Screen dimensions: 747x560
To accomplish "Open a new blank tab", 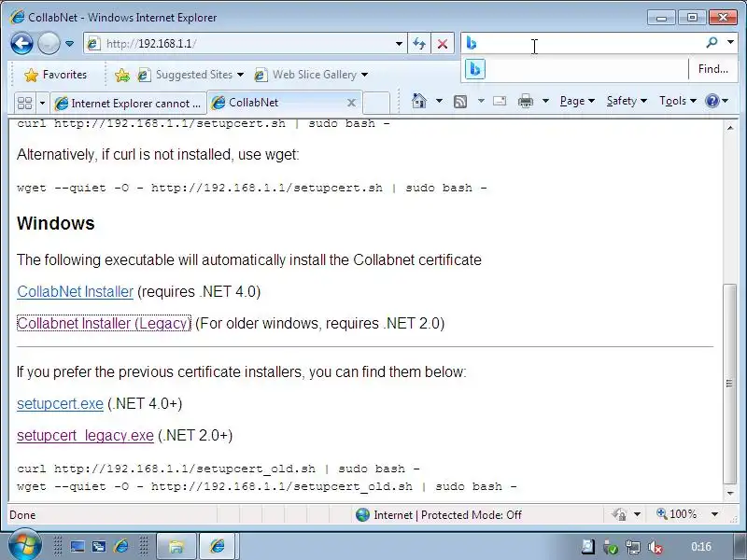I will [x=376, y=103].
